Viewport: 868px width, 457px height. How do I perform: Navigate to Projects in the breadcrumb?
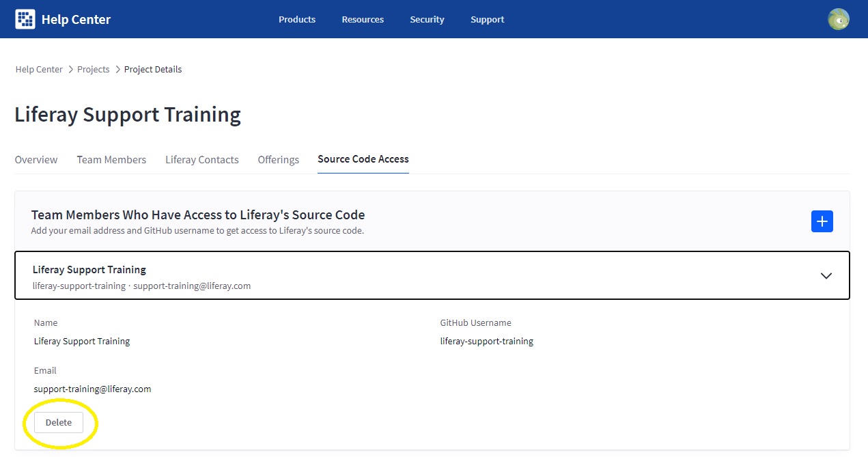93,70
